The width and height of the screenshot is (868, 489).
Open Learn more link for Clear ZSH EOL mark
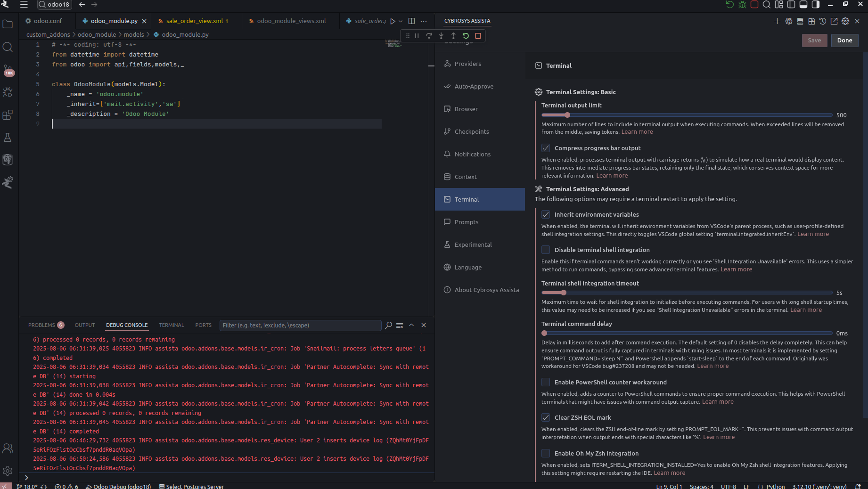click(x=719, y=437)
